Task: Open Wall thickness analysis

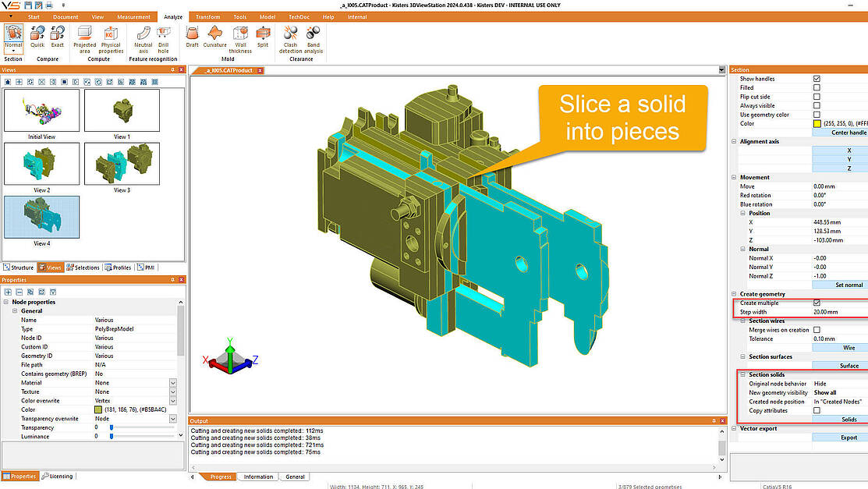Action: (240, 39)
